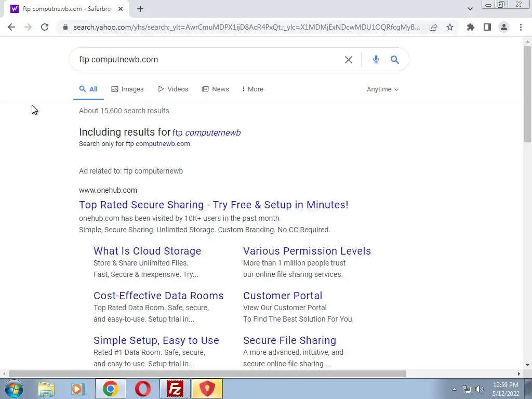Open the Extensions puzzle icon
The height and width of the screenshot is (399, 532).
471,27
